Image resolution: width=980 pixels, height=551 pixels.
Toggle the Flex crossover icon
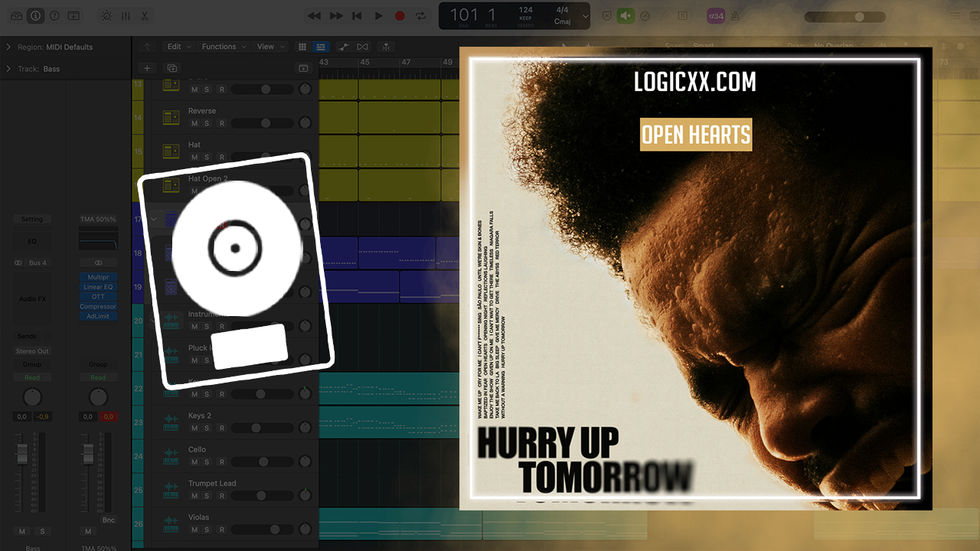click(x=363, y=47)
